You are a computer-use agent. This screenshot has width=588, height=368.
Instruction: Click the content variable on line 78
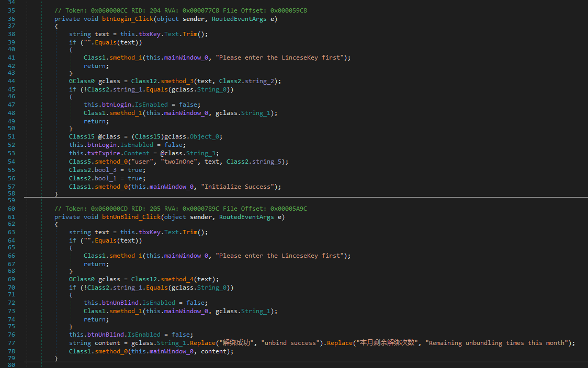click(214, 351)
